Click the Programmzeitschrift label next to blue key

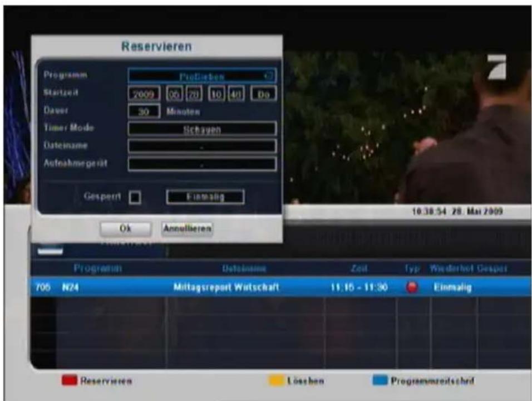(432, 381)
